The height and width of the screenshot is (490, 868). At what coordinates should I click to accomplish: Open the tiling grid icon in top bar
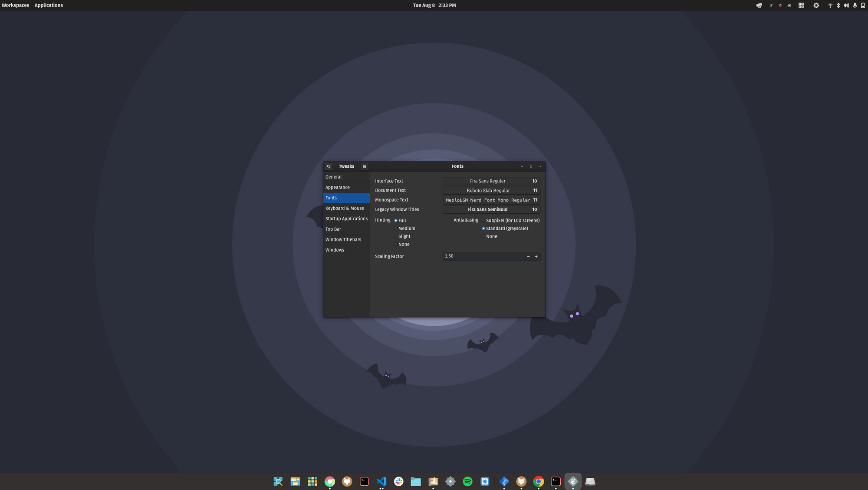[801, 5]
